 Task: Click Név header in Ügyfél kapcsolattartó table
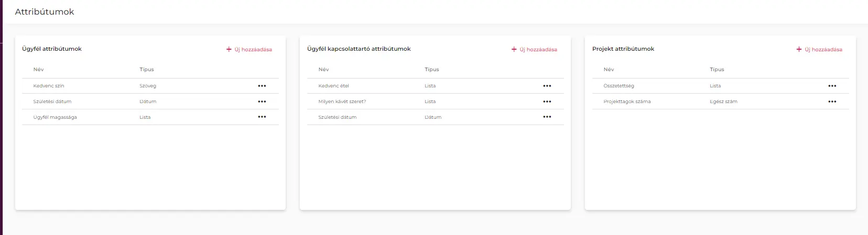click(324, 70)
